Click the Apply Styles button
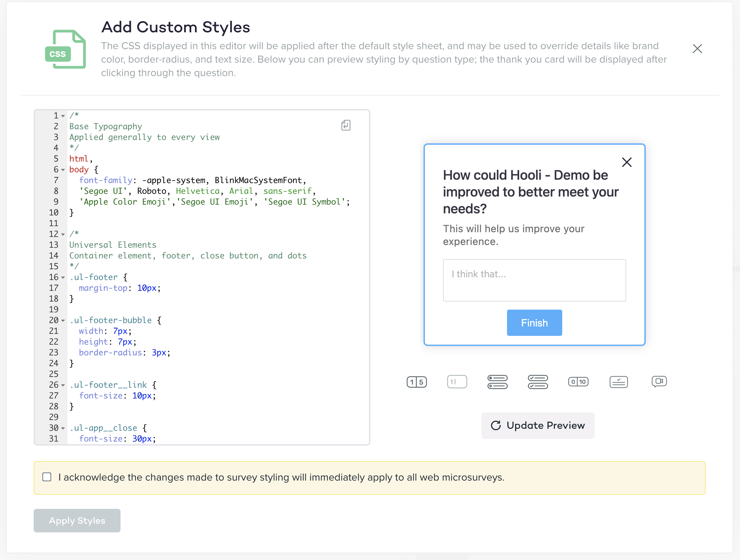 click(x=77, y=521)
